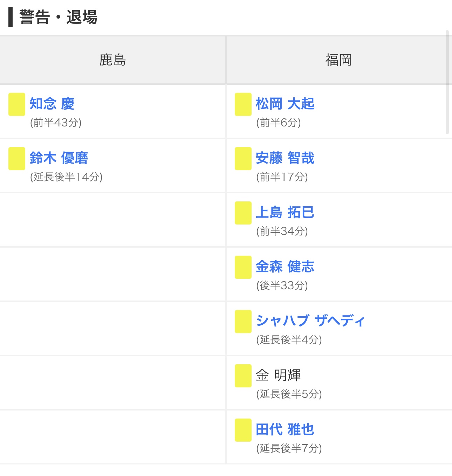Click the vertical scrollbar on right edge
452x476 pixels.
pos(447,82)
